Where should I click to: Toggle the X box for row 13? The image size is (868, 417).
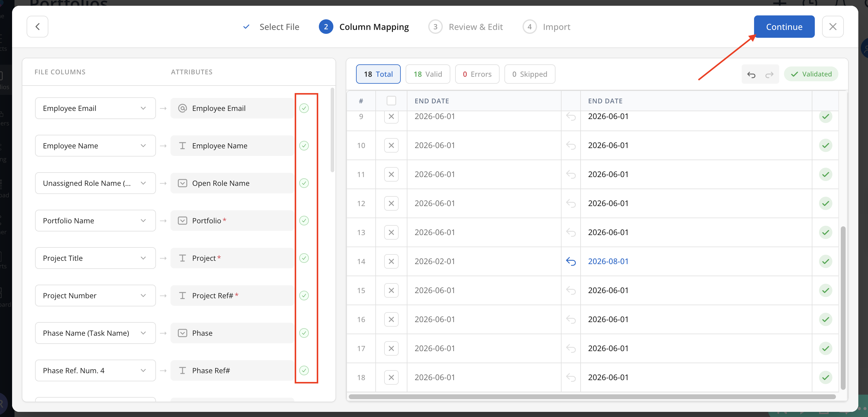391,232
